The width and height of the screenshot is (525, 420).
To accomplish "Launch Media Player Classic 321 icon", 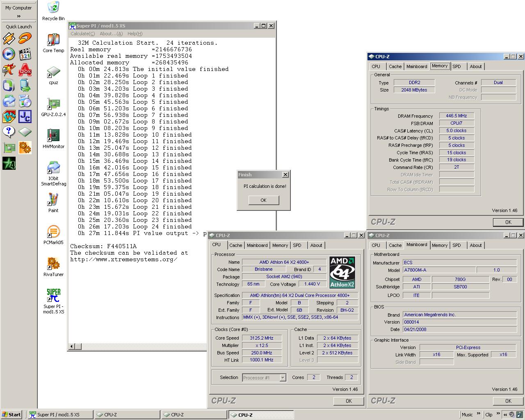I will tap(25, 54).
